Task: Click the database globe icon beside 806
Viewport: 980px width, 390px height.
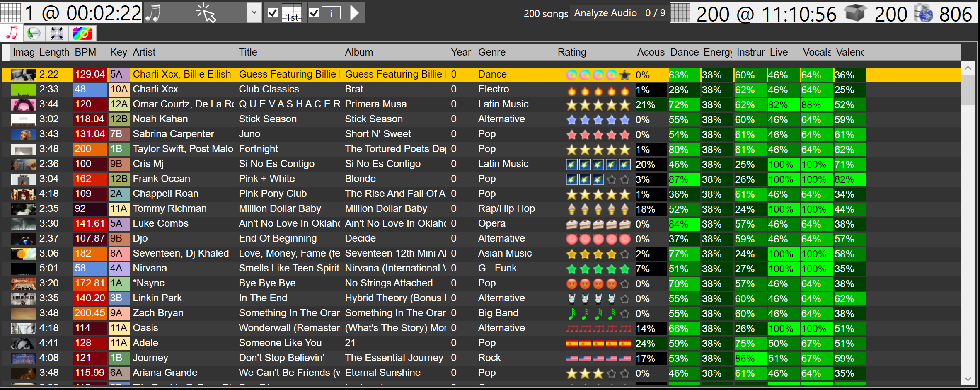Action: tap(924, 13)
